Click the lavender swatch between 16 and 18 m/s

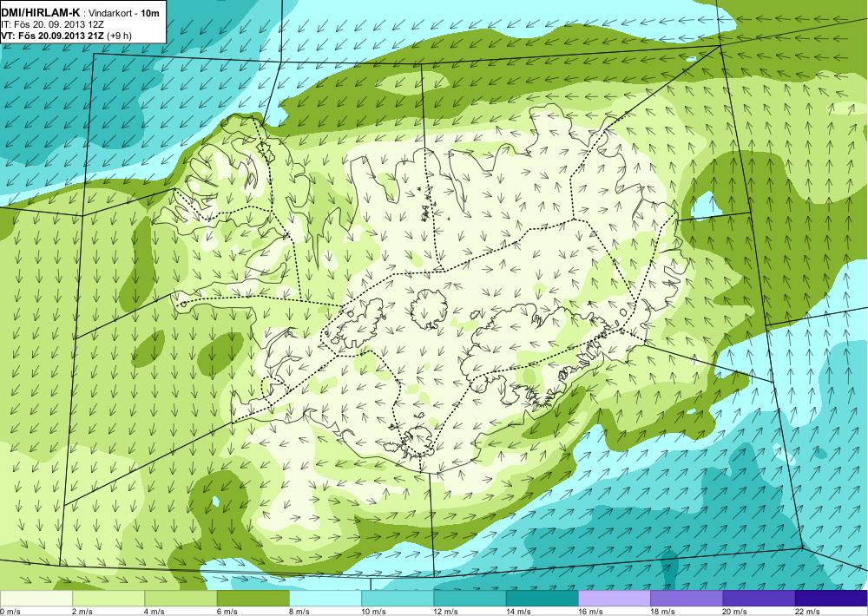tap(615, 599)
